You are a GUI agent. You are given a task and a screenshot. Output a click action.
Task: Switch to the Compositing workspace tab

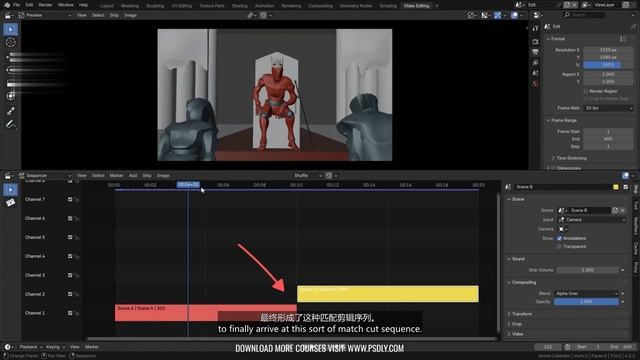pyautogui.click(x=320, y=6)
